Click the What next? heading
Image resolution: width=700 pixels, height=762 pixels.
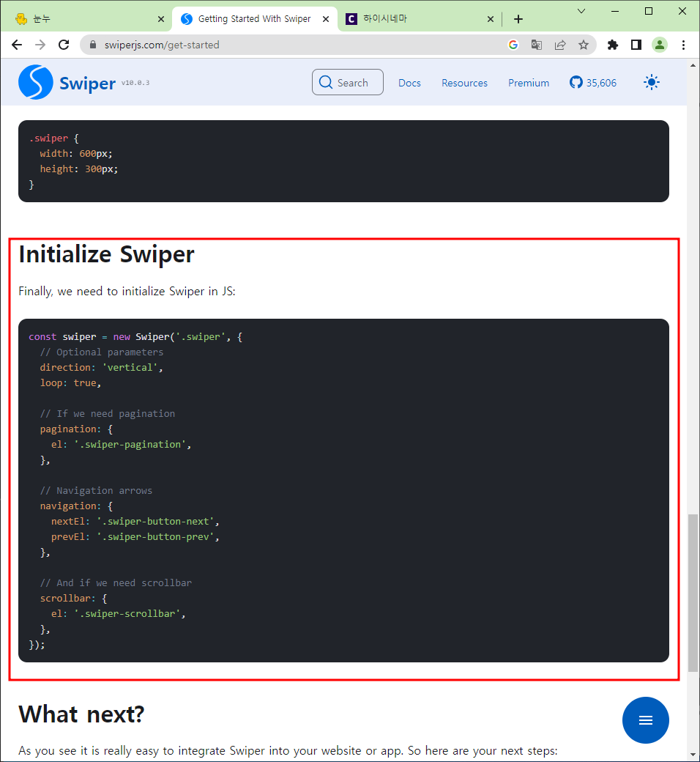pos(81,714)
